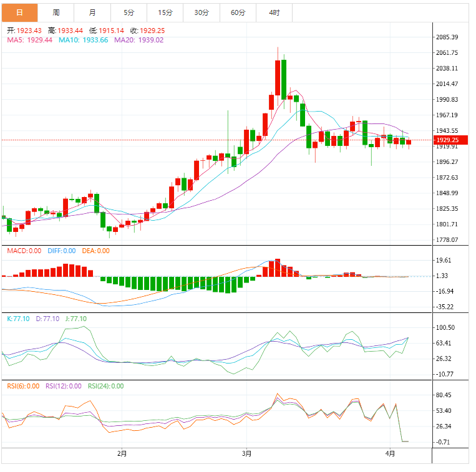Click the DEA value label
Screen dimensions: 476x472
coord(95,251)
